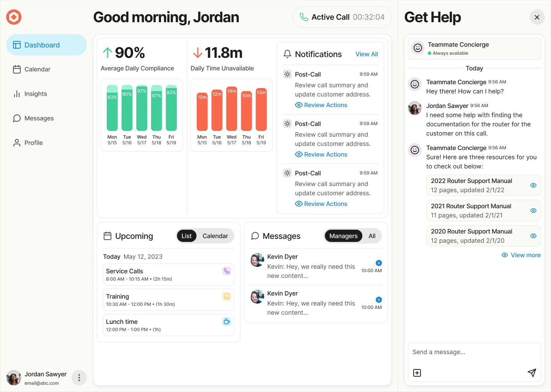Preview the 2021 Router Support Manual eye icon

tap(533, 211)
